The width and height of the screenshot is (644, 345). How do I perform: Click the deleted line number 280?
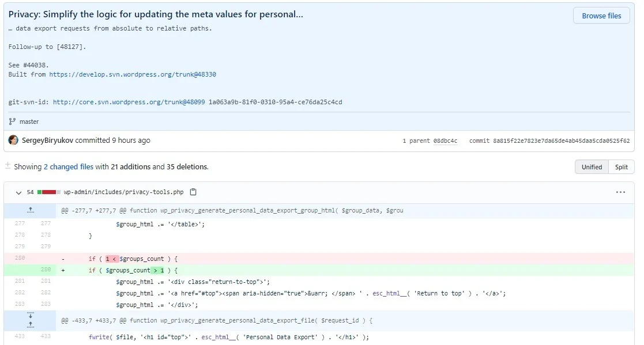point(20,258)
